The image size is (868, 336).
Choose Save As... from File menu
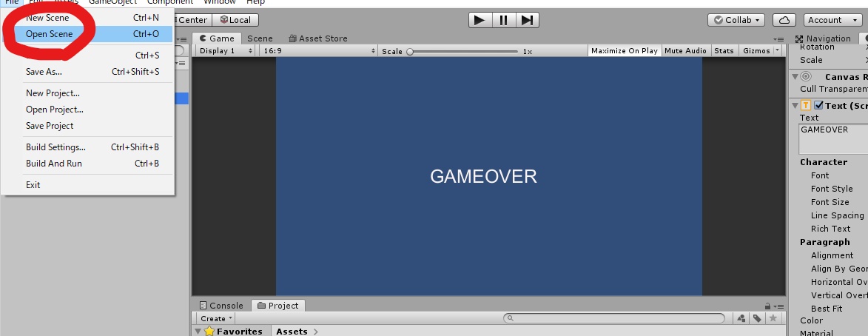coord(87,71)
